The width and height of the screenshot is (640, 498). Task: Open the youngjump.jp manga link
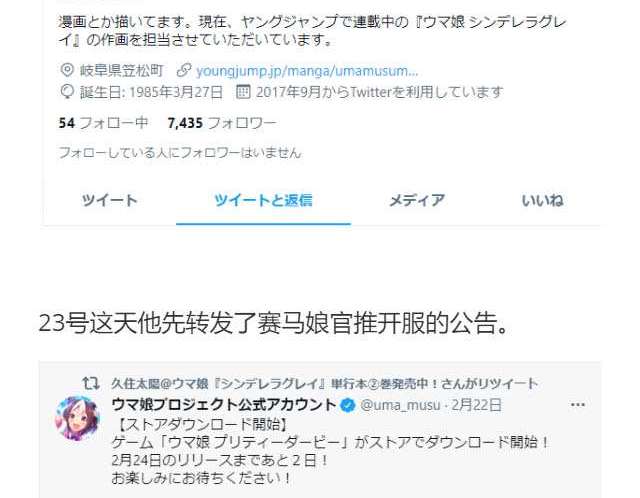[307, 71]
